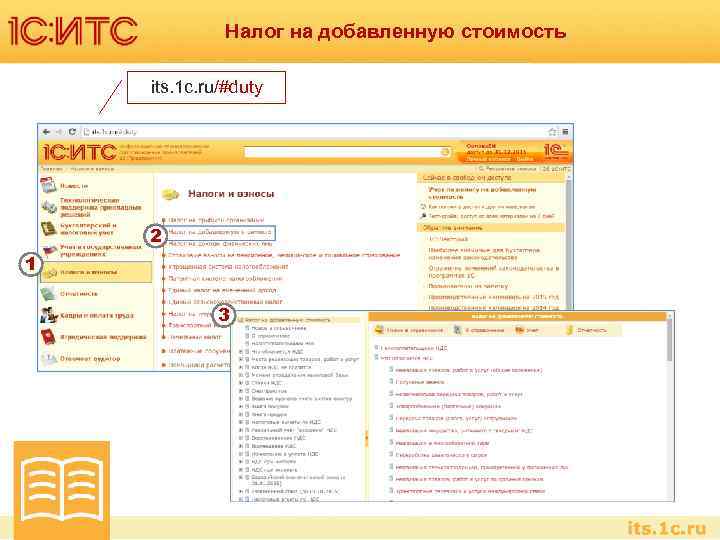720x540 pixels.
Task: Click the browser back arrow
Action: point(46,132)
